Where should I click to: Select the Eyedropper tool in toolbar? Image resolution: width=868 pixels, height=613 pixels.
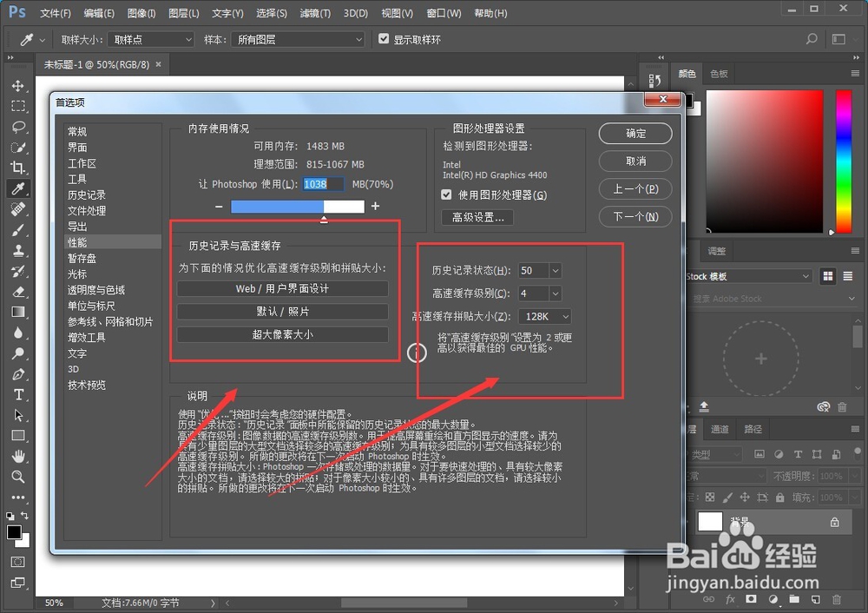coord(17,188)
